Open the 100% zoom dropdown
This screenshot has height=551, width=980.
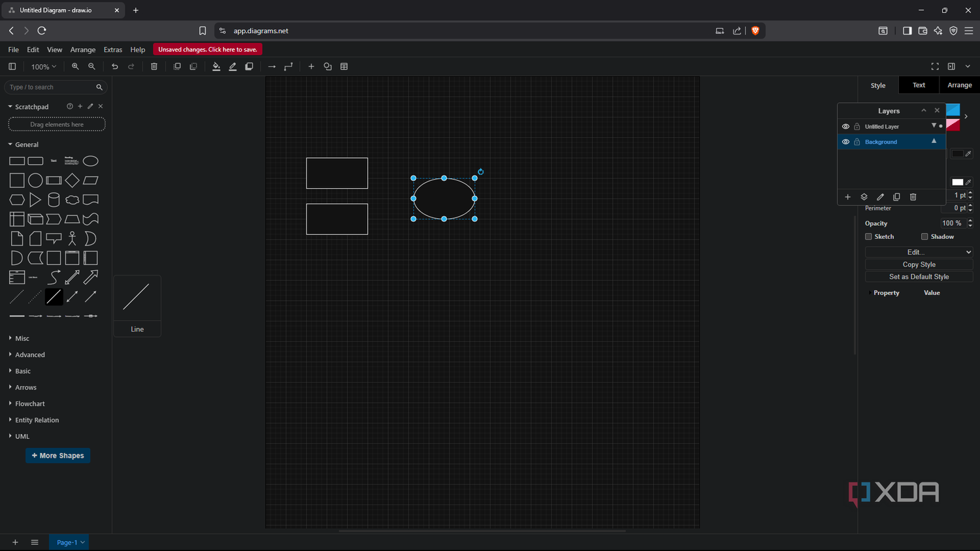pyautogui.click(x=44, y=67)
